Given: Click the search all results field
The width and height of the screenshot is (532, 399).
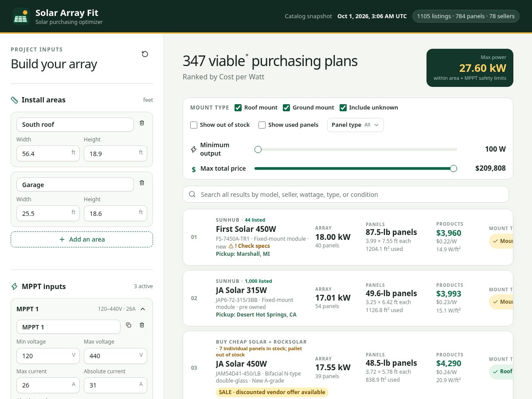Looking at the screenshot, I should pos(346,194).
